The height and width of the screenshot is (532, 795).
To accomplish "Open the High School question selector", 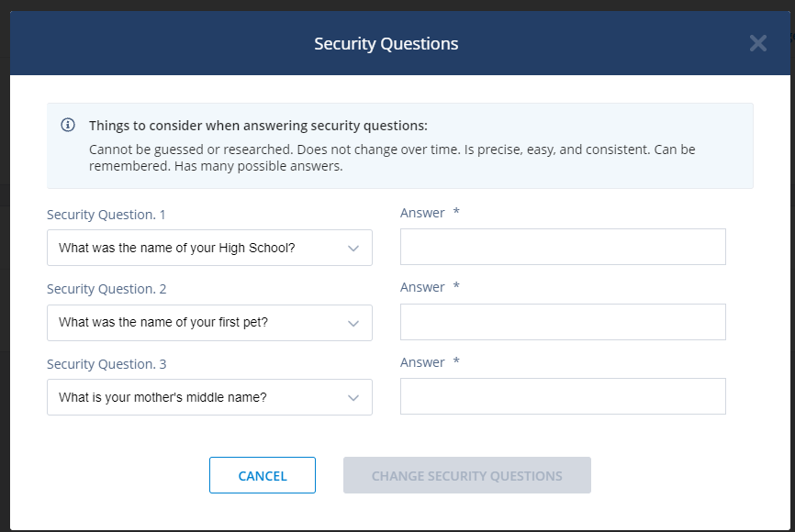I will point(209,248).
